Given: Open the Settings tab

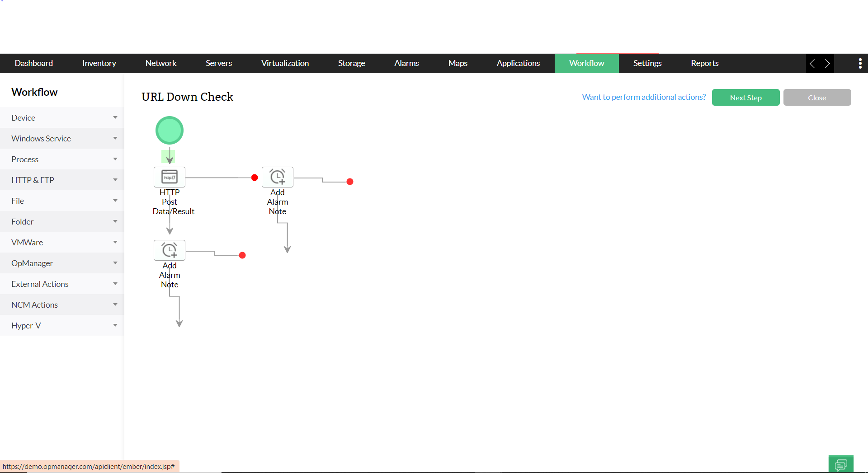Looking at the screenshot, I should pos(647,63).
